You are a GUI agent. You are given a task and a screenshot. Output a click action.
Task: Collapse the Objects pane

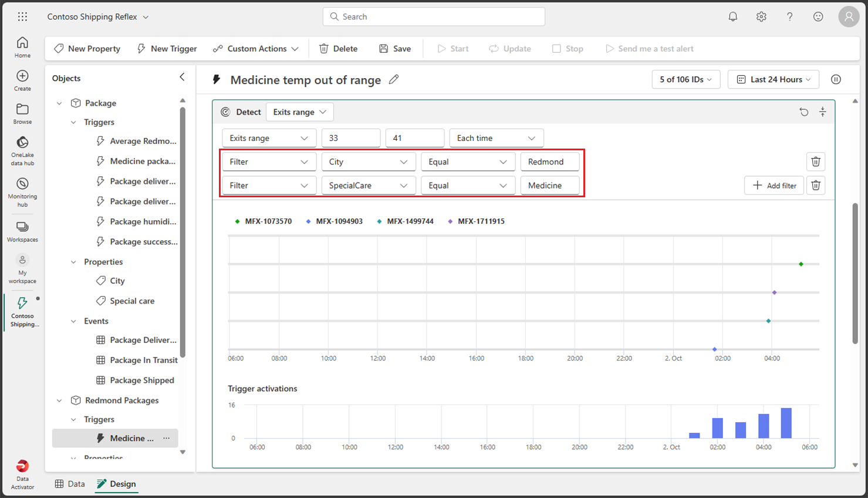182,77
